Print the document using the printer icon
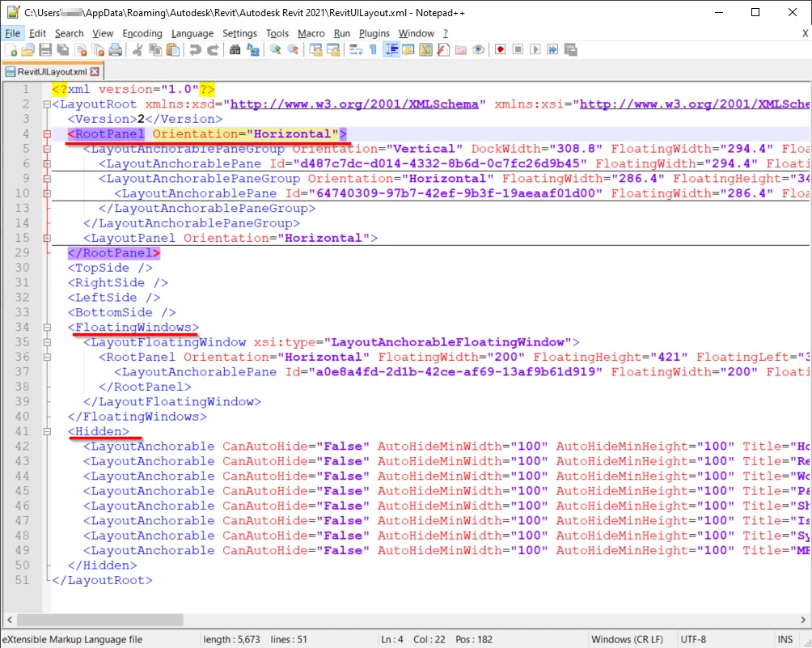 click(116, 50)
